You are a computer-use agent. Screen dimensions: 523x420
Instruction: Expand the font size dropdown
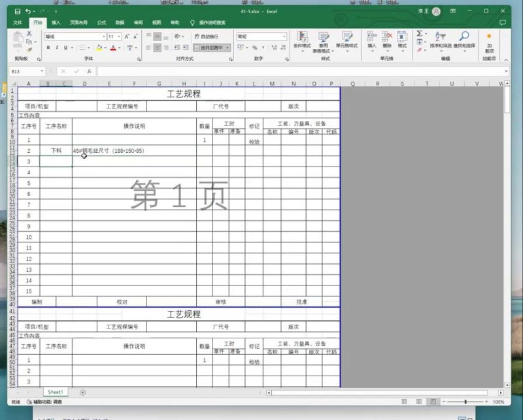120,35
